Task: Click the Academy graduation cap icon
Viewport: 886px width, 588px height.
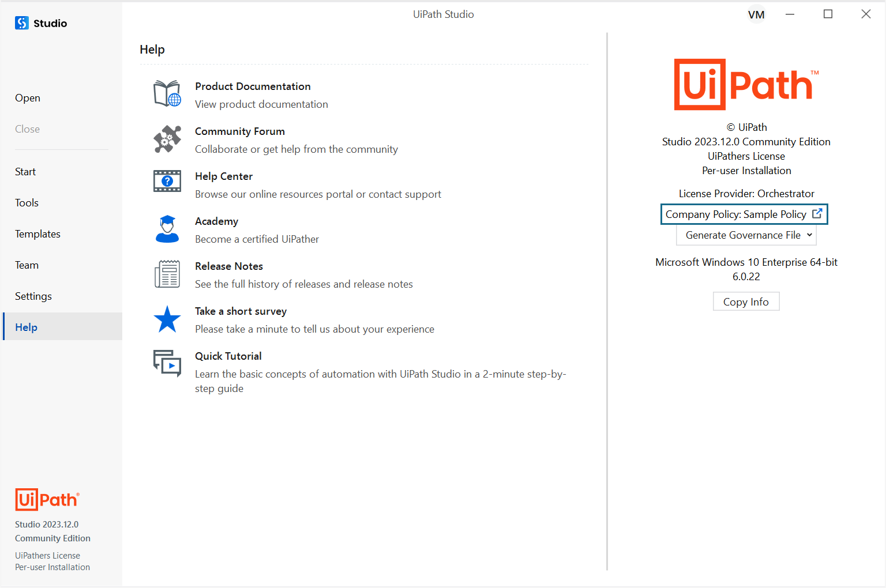Action: [167, 229]
